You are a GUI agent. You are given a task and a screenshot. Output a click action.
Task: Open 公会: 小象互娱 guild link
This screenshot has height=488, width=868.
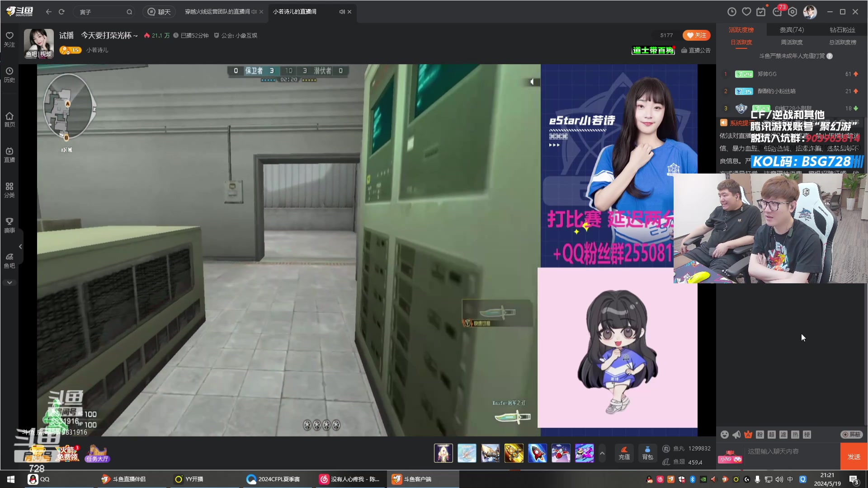(x=236, y=35)
